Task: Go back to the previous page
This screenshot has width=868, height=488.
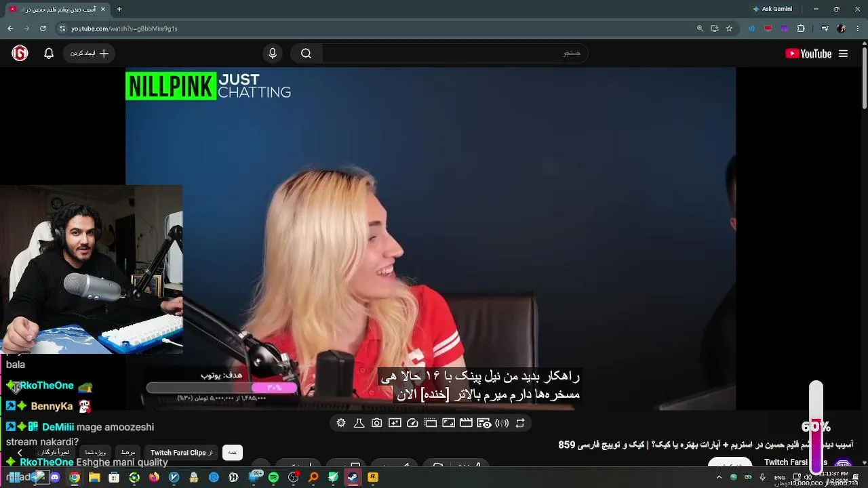Action: 10,28
